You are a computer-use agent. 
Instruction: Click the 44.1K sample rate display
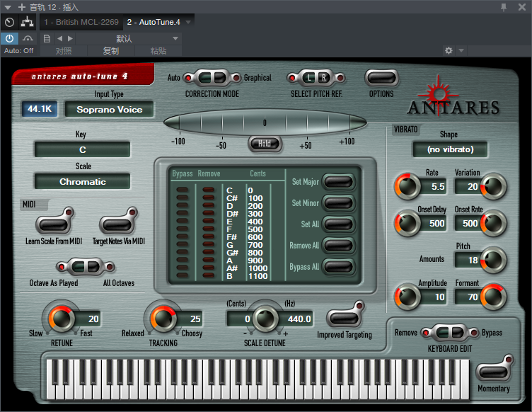tap(40, 109)
